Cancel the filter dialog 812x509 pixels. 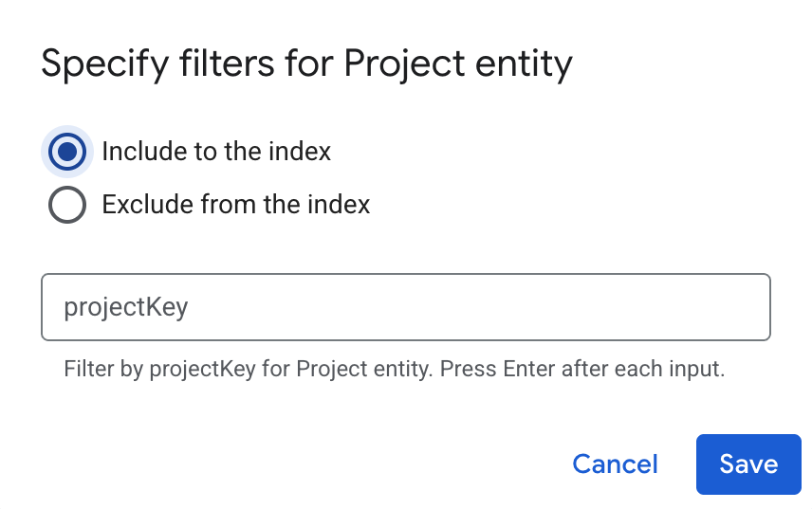615,464
